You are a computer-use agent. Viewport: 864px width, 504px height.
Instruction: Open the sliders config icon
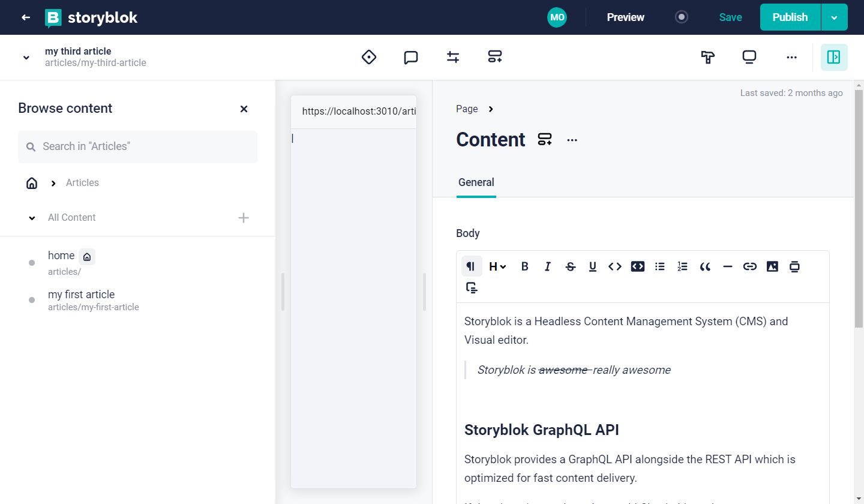coord(453,57)
